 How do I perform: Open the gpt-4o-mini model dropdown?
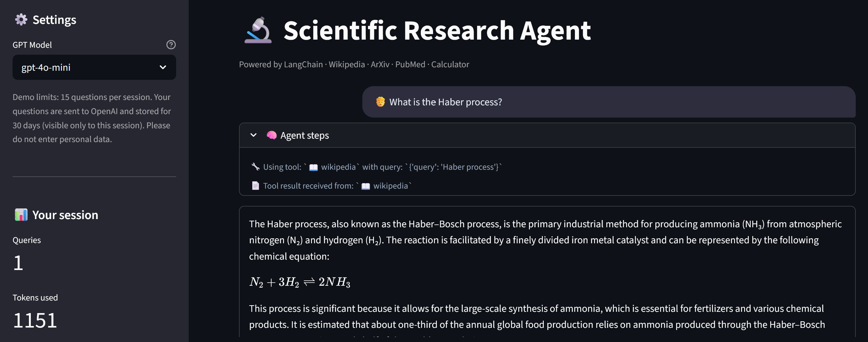94,67
